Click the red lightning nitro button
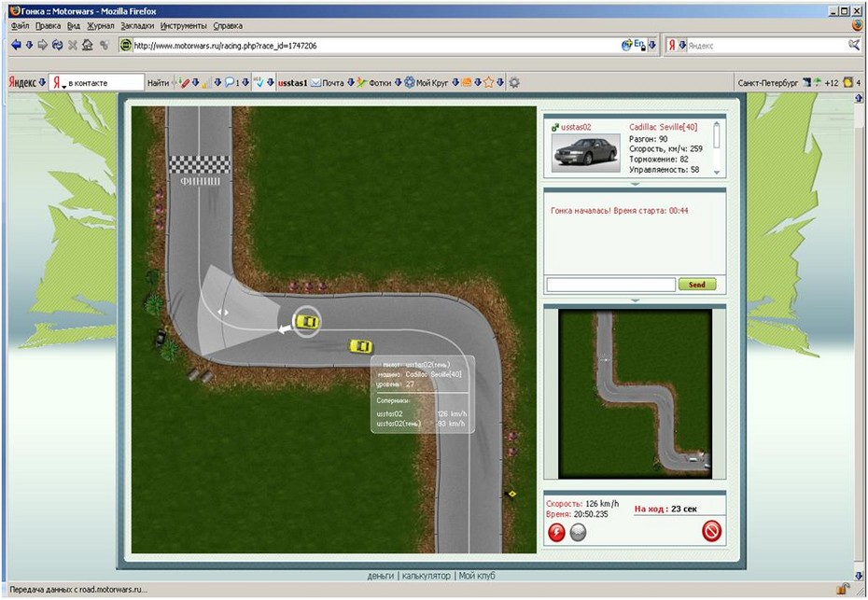 [557, 532]
